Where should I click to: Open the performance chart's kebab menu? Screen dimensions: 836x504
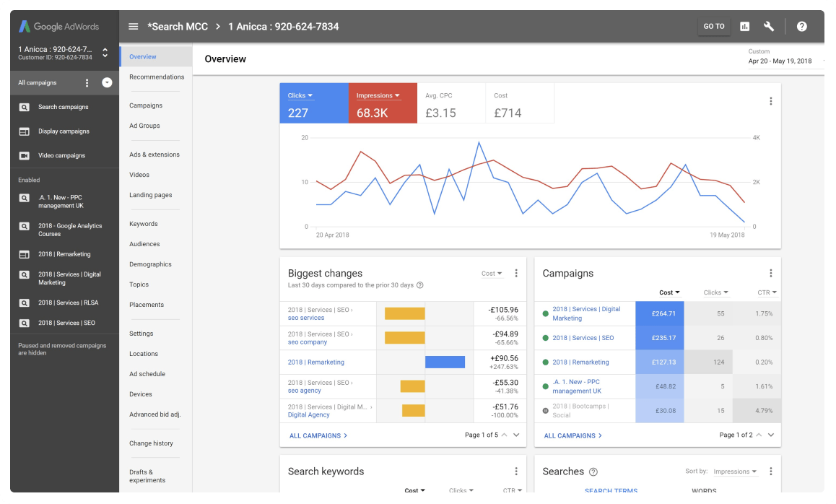pos(771,101)
